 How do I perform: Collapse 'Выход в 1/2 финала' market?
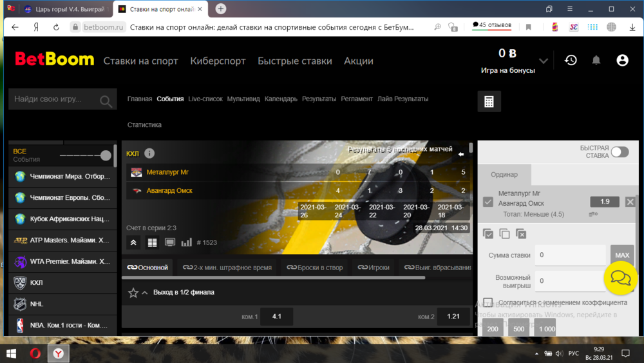[x=144, y=293]
